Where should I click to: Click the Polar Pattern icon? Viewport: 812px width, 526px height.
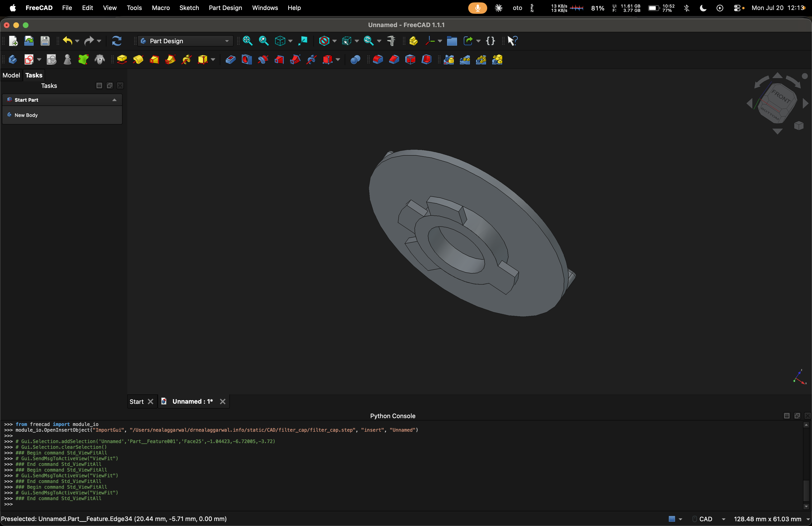(x=481, y=60)
